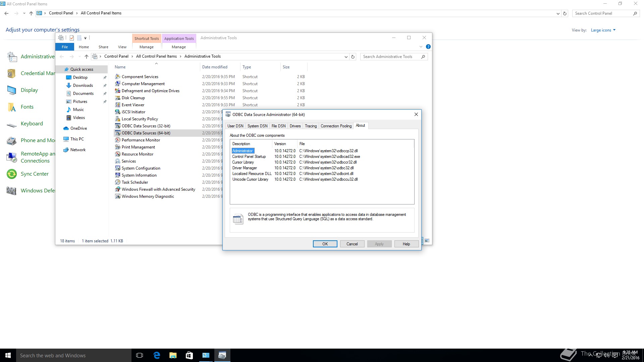Open the Display icon in Control Panel

click(11, 90)
